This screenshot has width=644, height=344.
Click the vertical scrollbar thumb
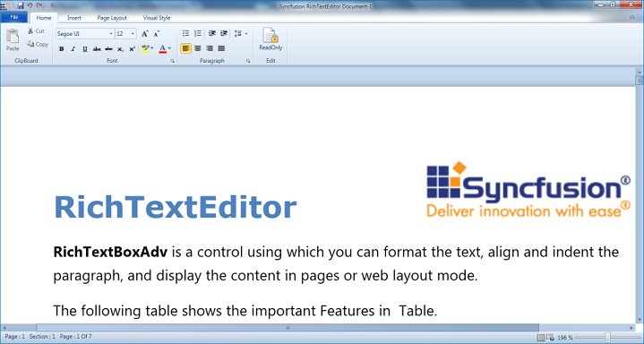point(639,81)
